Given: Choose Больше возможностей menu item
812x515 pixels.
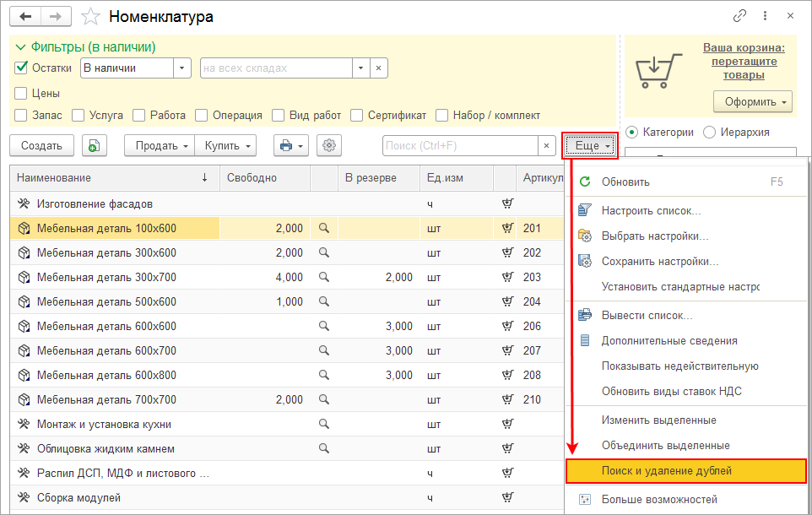Looking at the screenshot, I should [x=687, y=500].
